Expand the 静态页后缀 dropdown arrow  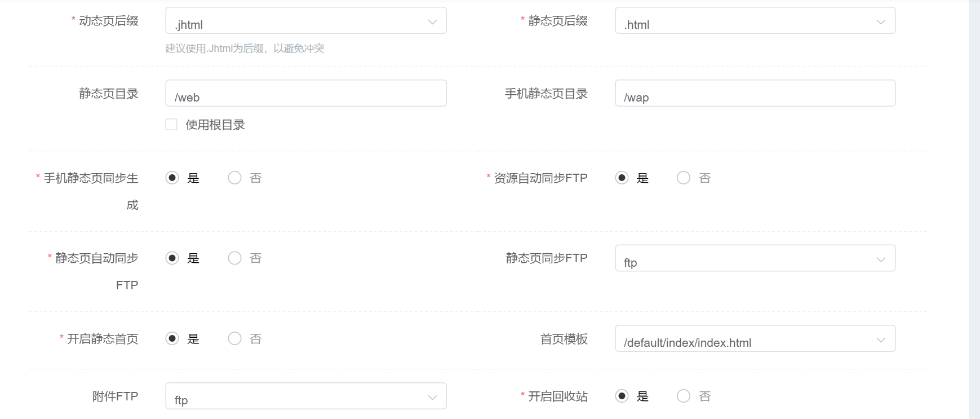(880, 21)
